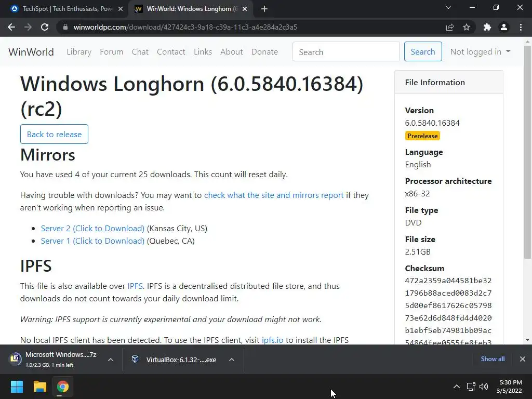Image resolution: width=532 pixels, height=399 pixels.
Task: Expand options for Microsoft Windows 7z download
Action: [x=111, y=360]
